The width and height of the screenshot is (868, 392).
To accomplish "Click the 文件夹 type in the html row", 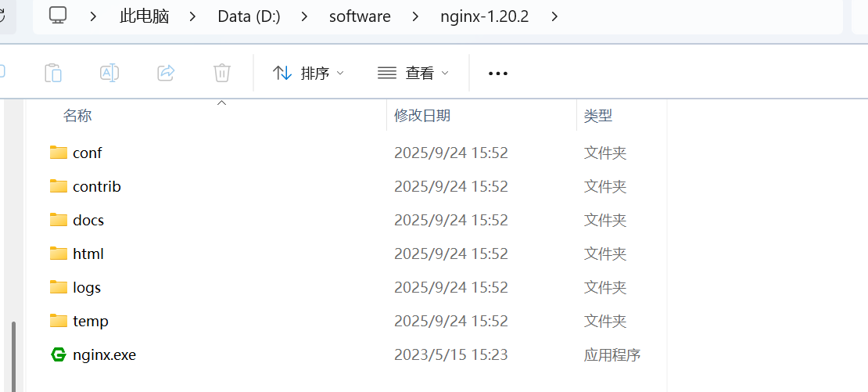I will click(x=605, y=254).
